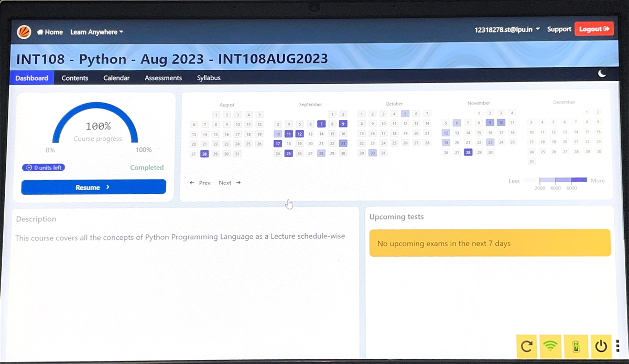Click the LPU logo icon
The height and width of the screenshot is (364, 629).
tap(24, 32)
